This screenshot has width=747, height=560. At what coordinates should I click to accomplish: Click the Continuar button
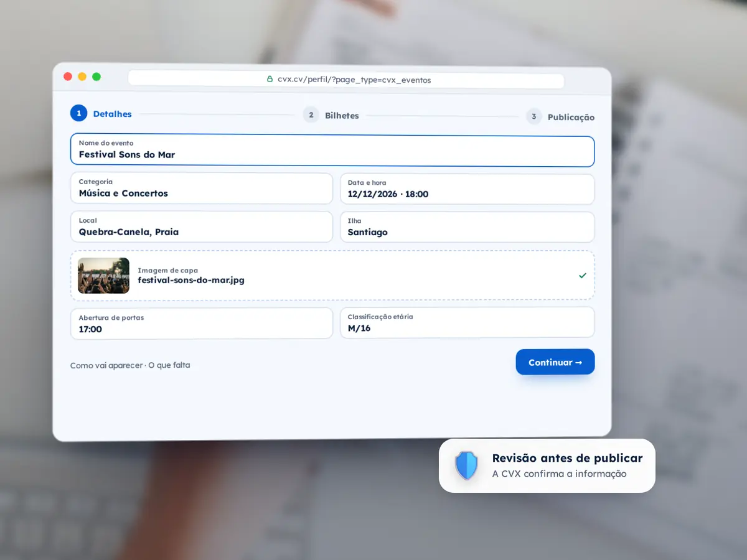(555, 362)
